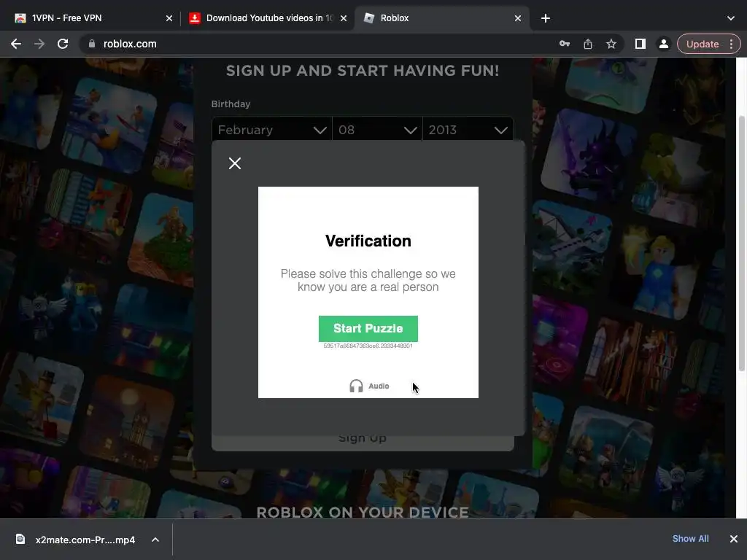Image resolution: width=747 pixels, height=560 pixels.
Task: Click the share page icon
Action: click(x=588, y=44)
